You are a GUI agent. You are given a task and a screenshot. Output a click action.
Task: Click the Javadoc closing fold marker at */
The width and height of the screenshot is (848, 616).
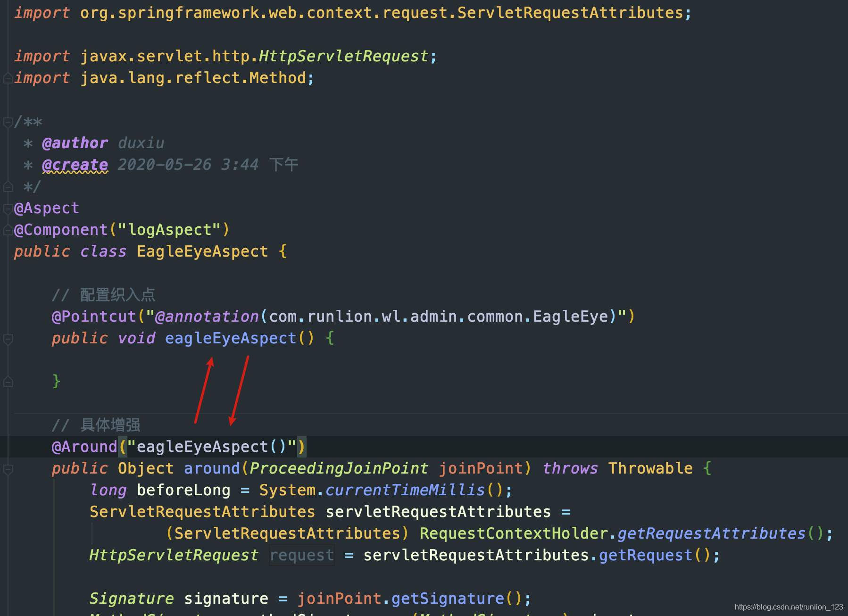point(8,187)
